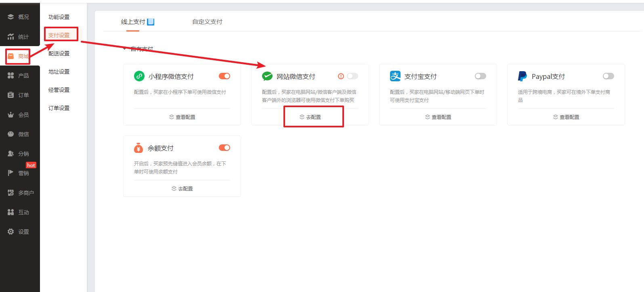This screenshot has height=292, width=644.
Task: Open the 统计 statistics chart icon
Action: click(x=11, y=37)
